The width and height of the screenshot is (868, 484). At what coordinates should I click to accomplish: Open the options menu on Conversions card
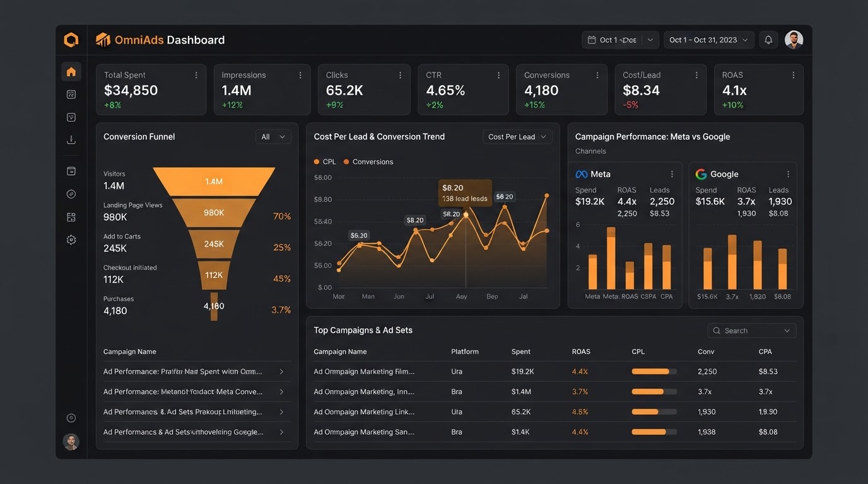[x=597, y=75]
